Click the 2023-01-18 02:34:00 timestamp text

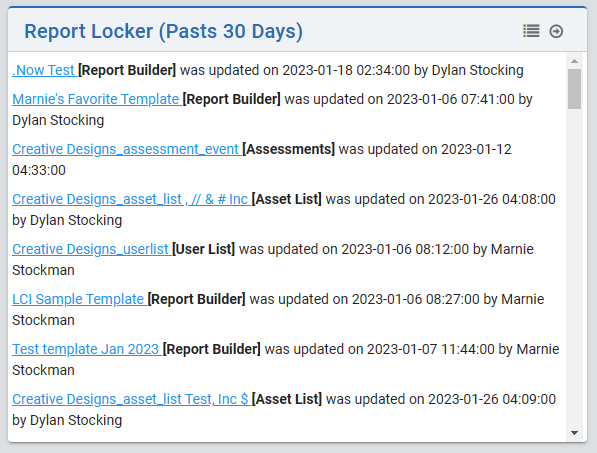click(x=346, y=70)
